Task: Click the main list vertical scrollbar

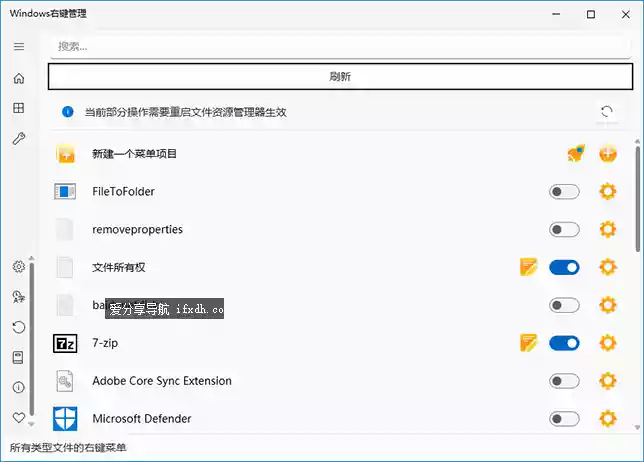Action: [x=637, y=198]
